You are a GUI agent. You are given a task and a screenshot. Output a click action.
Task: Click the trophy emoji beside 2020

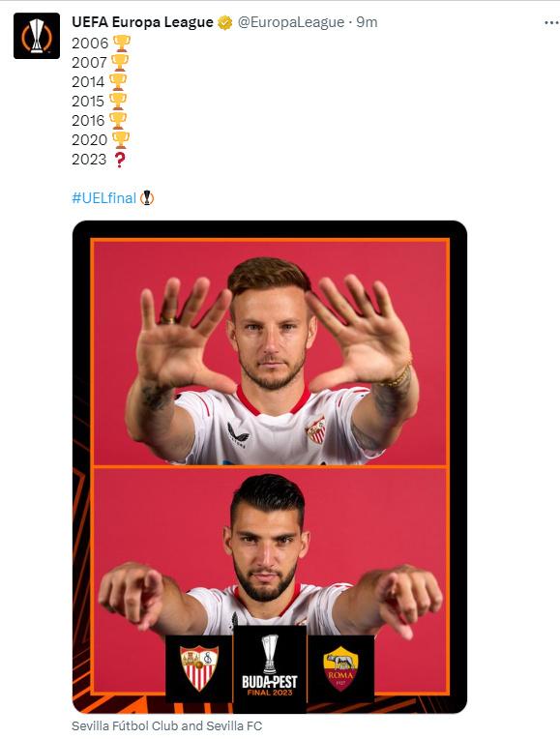point(121,140)
